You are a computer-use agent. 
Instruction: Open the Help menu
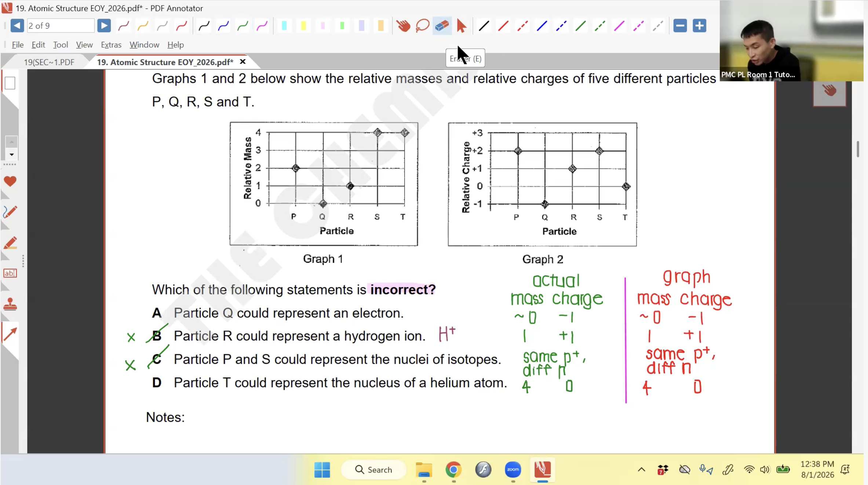click(x=175, y=45)
